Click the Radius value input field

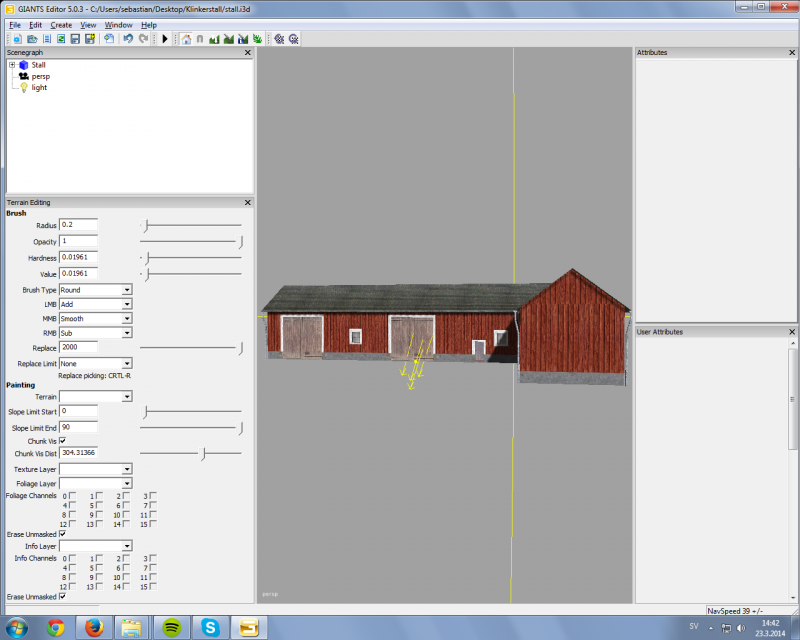click(x=79, y=225)
